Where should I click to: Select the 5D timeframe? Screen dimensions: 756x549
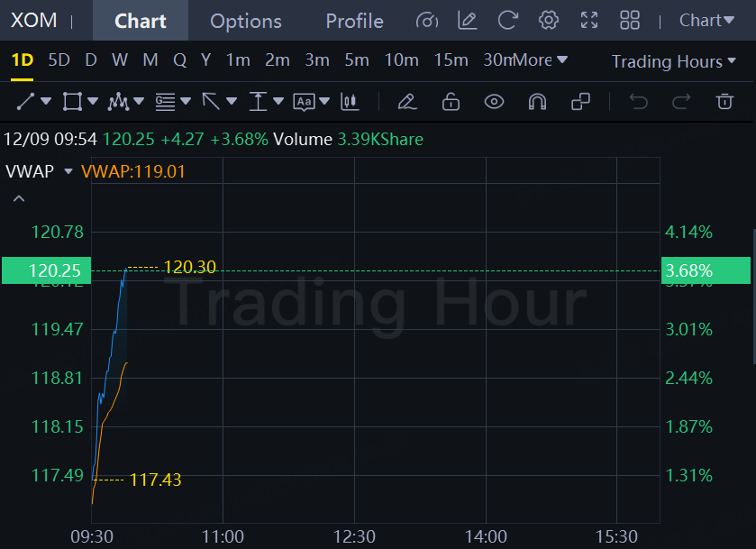[59, 60]
